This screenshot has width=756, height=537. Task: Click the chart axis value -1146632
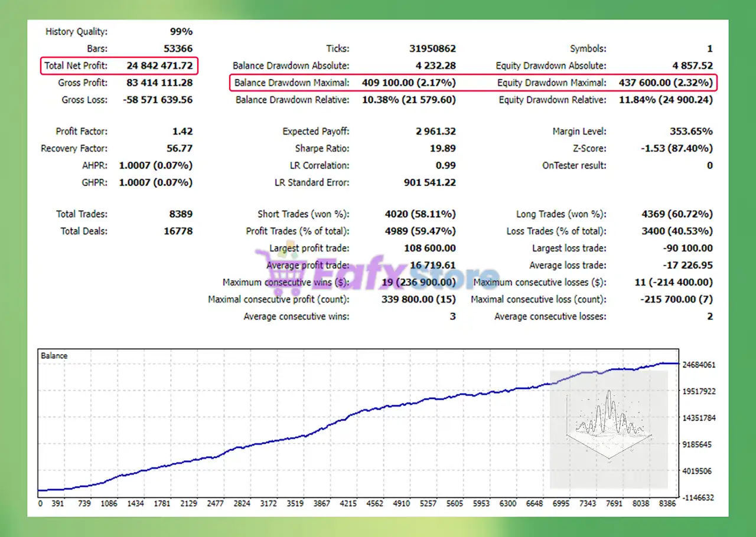(698, 497)
